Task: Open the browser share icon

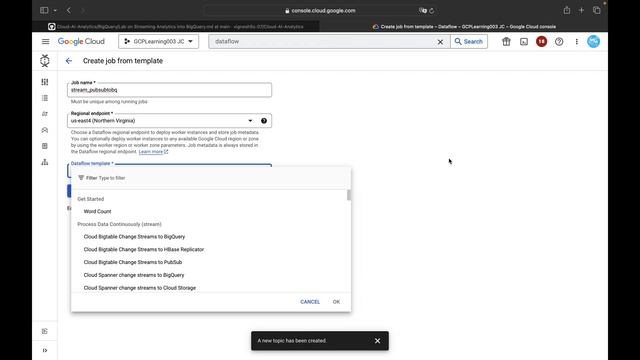Action: pos(567,10)
